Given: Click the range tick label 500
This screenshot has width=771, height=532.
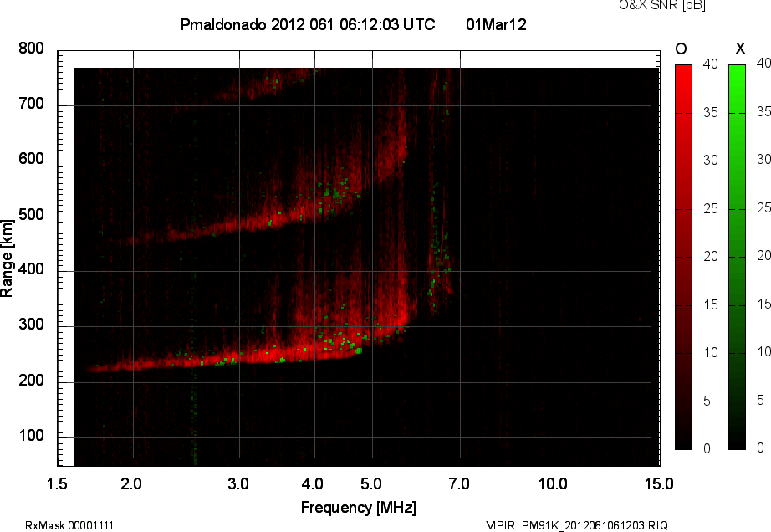Looking at the screenshot, I should (31, 215).
